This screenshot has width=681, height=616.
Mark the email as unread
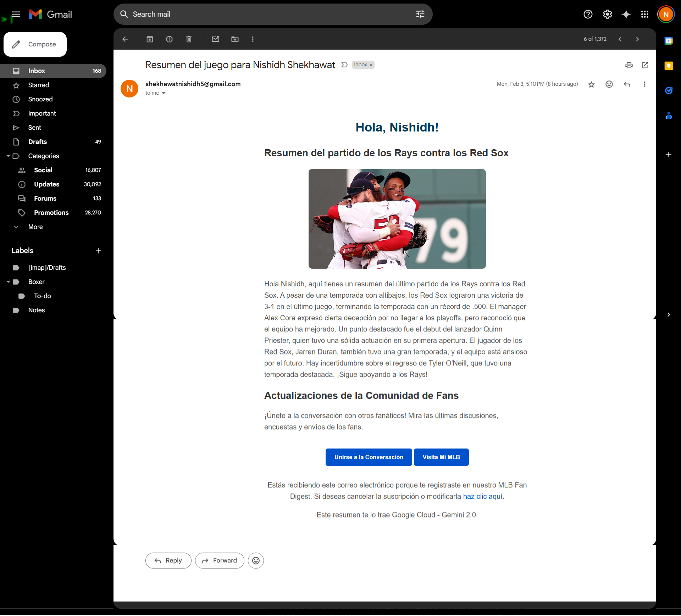tap(215, 39)
